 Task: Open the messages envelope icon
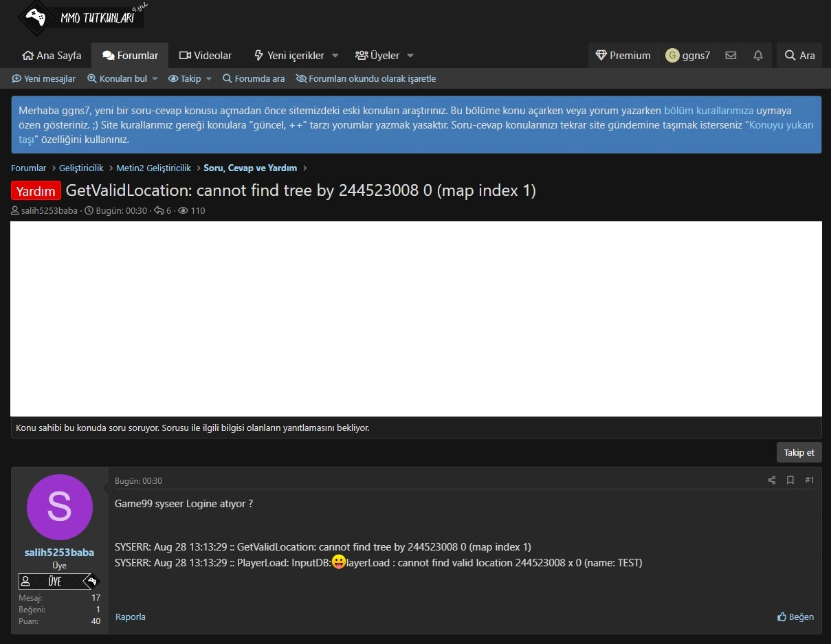731,56
